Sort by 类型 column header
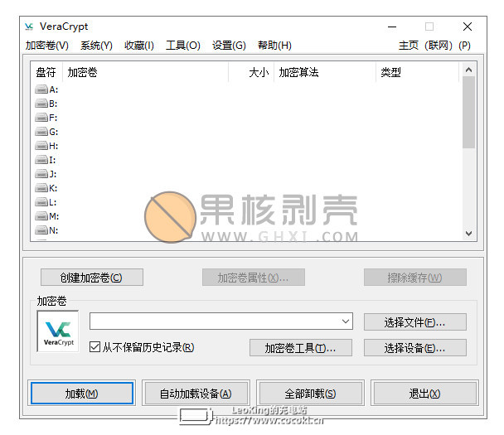The height and width of the screenshot is (435, 504). click(417, 72)
